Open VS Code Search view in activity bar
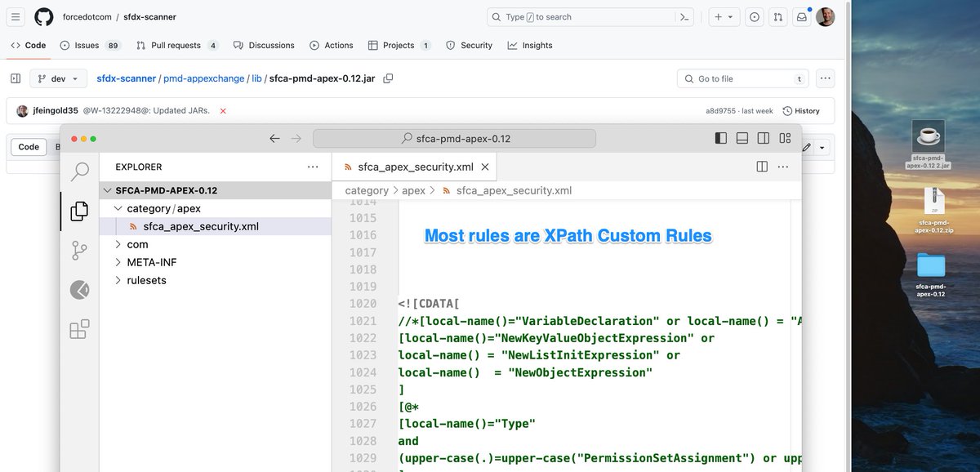The width and height of the screenshot is (980, 472). 80,171
